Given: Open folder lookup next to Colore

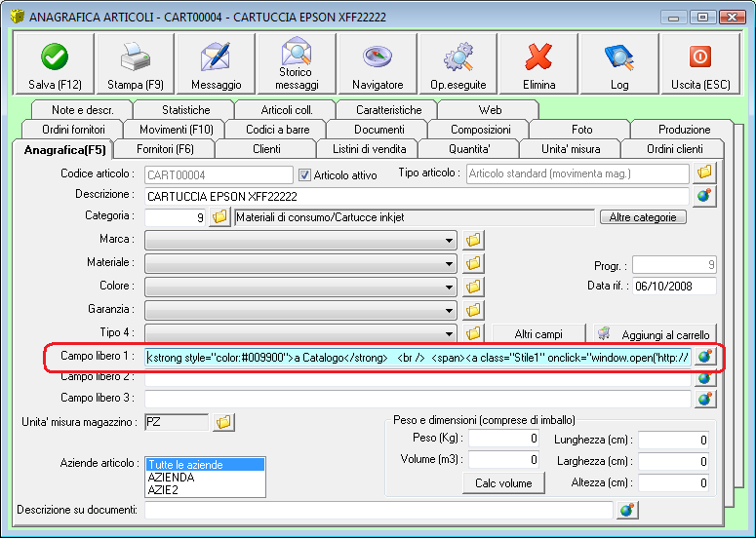Looking at the screenshot, I should [473, 287].
